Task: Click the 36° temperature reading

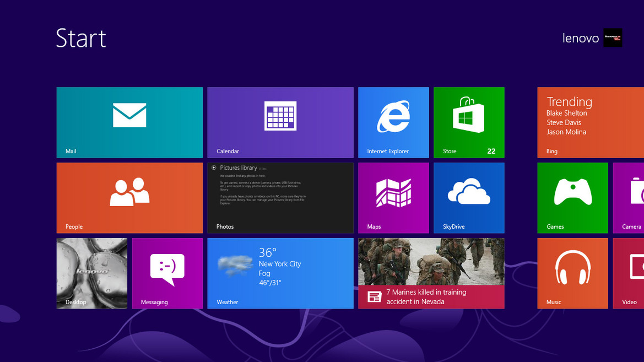Action: pos(267,252)
